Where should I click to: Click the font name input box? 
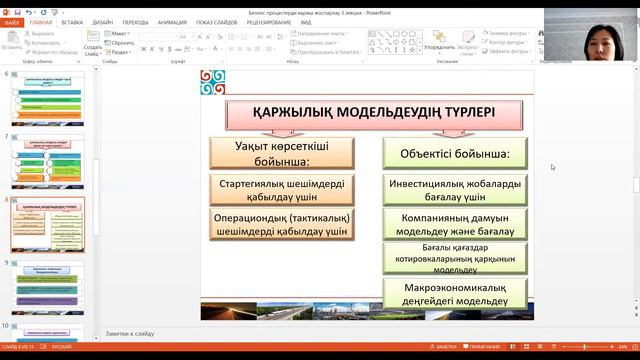click(x=158, y=37)
